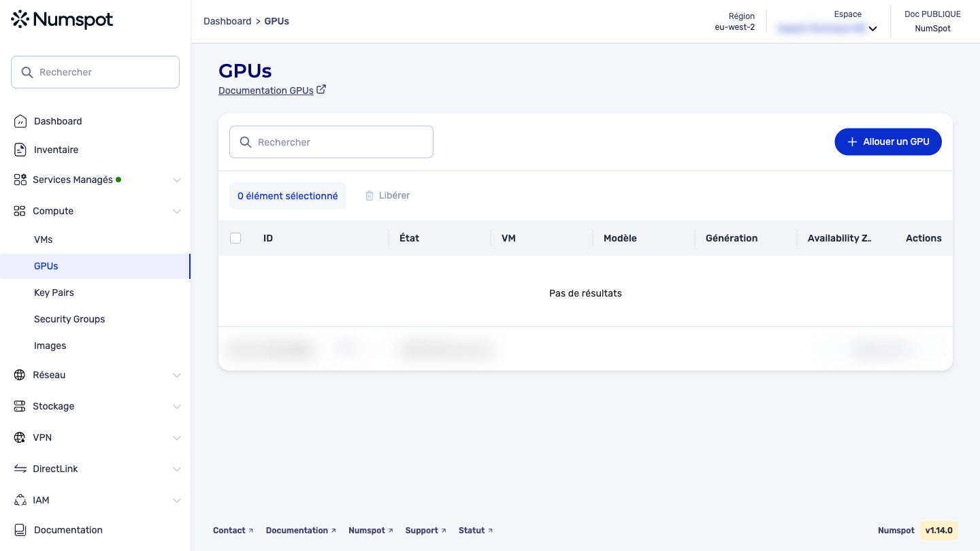Click the Pas de résultats message
Screen dimensions: 980x551
[585, 293]
